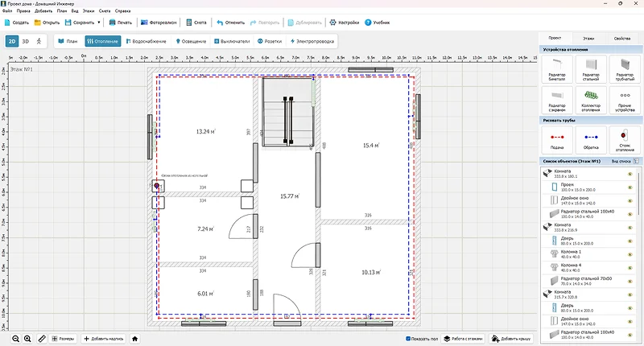Click the zoom out magnifier icon
Image resolution: width=644 pixels, height=346 pixels.
pyautogui.click(x=15, y=339)
